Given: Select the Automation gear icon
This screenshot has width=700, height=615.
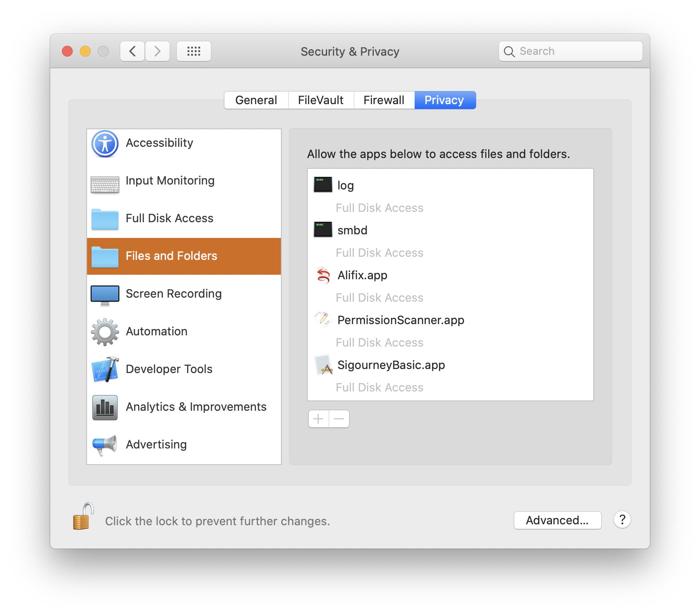Looking at the screenshot, I should pos(105,332).
